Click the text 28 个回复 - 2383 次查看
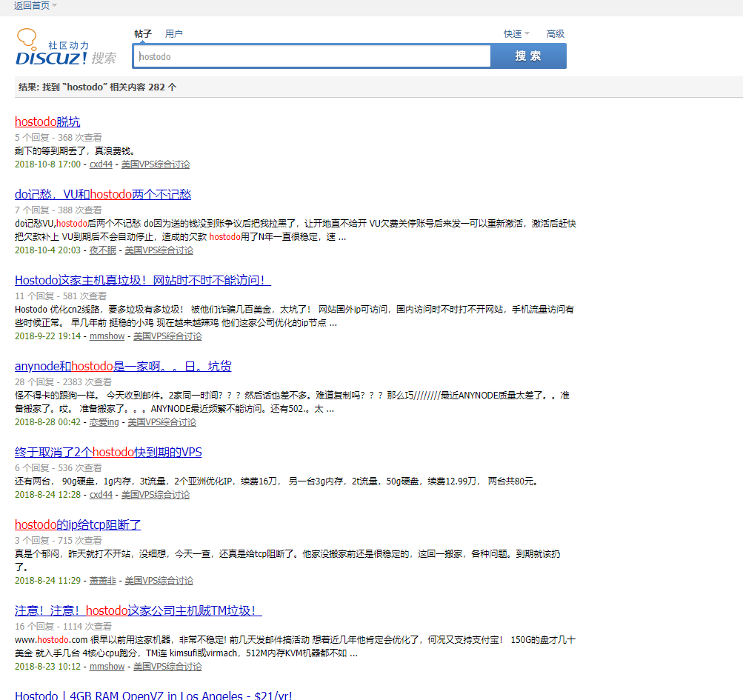The image size is (743, 700). click(63, 382)
